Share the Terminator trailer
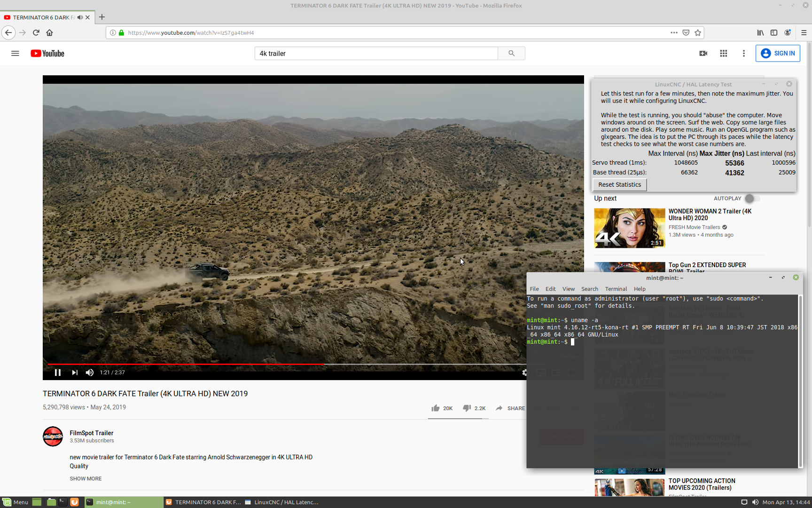 click(x=510, y=408)
